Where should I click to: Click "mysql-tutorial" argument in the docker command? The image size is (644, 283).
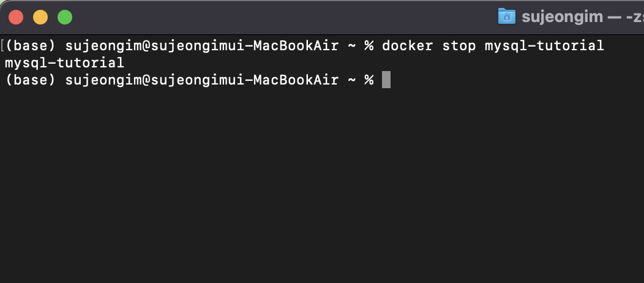pos(544,46)
